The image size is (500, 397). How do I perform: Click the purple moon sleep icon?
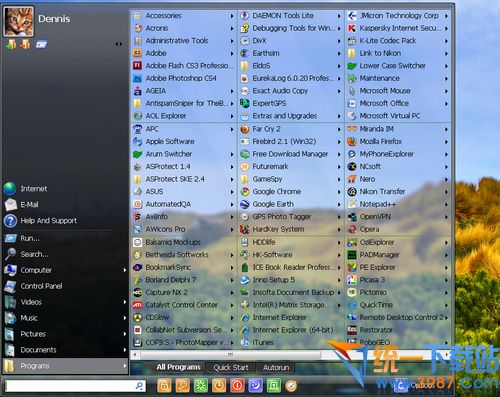pyautogui.click(x=255, y=386)
